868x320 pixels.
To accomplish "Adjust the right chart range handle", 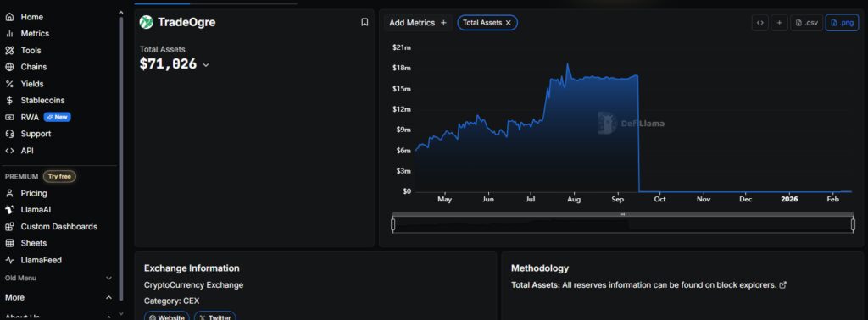I will pos(853,224).
